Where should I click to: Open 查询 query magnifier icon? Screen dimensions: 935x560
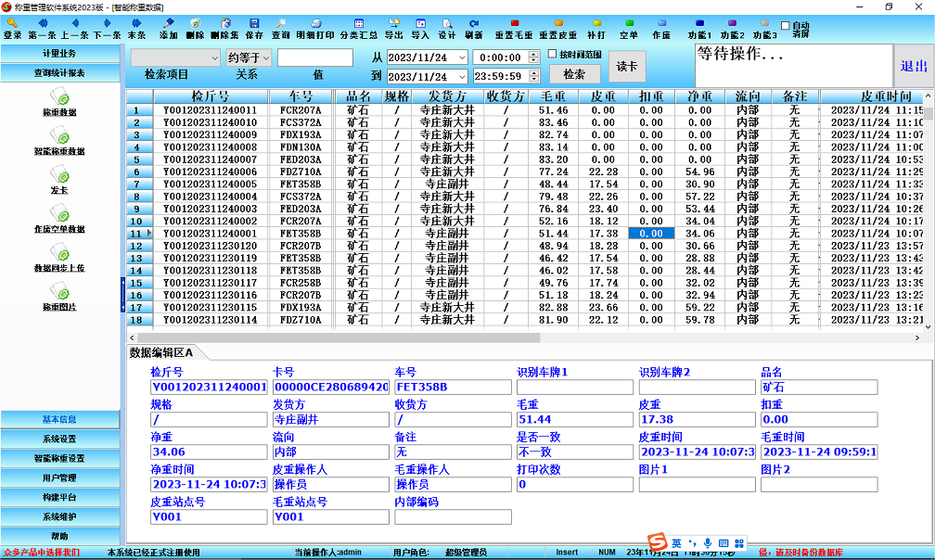281,29
